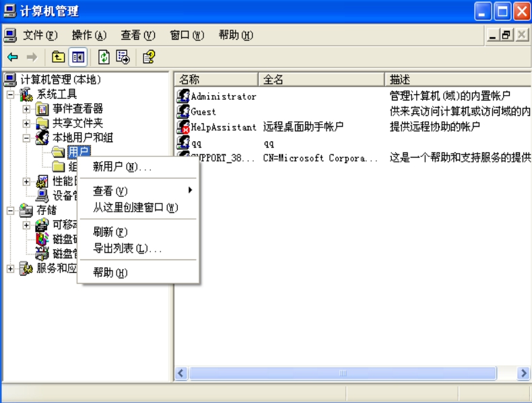
Task: Open the 操作(A) menu
Action: tap(90, 35)
